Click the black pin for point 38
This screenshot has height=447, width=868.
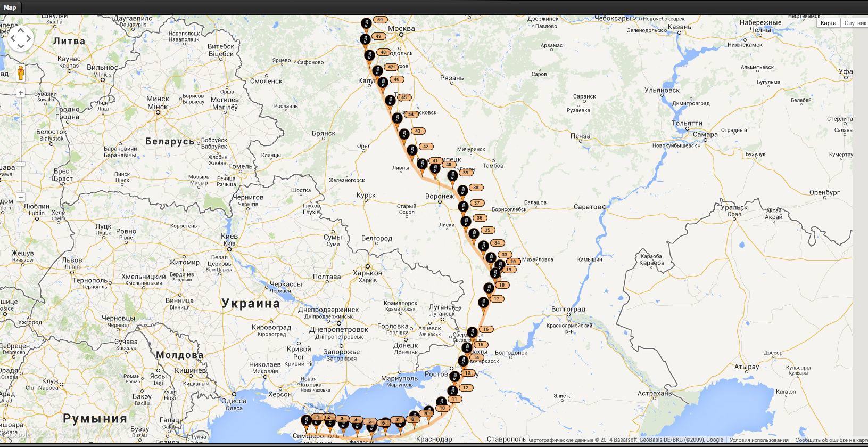[462, 190]
